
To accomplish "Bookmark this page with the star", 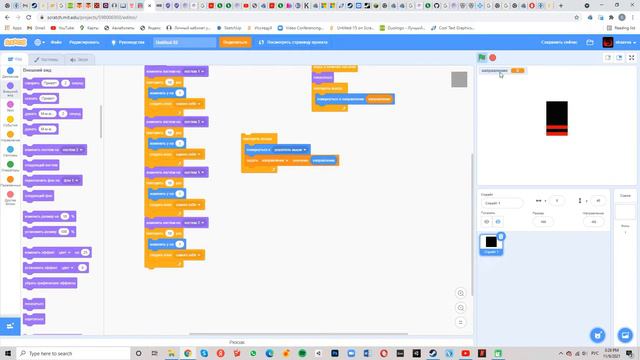I will coord(577,17).
